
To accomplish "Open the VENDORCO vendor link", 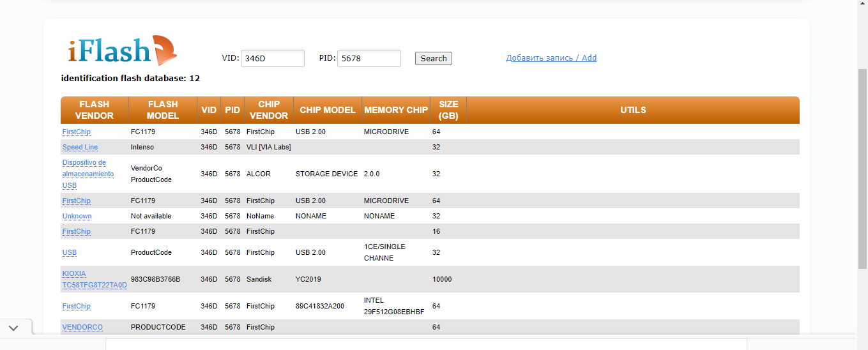I will [82, 327].
